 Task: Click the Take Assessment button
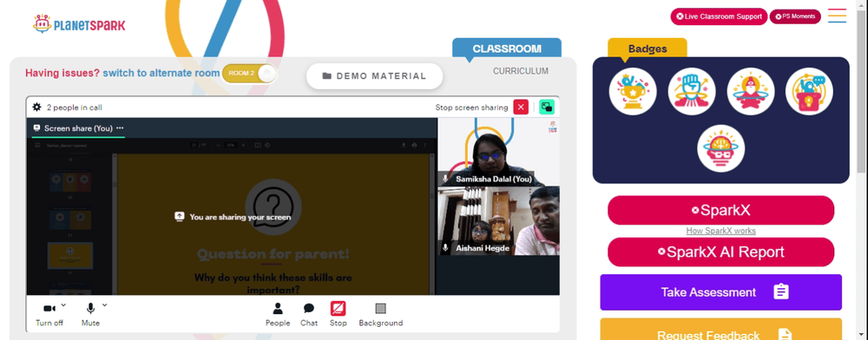point(720,292)
